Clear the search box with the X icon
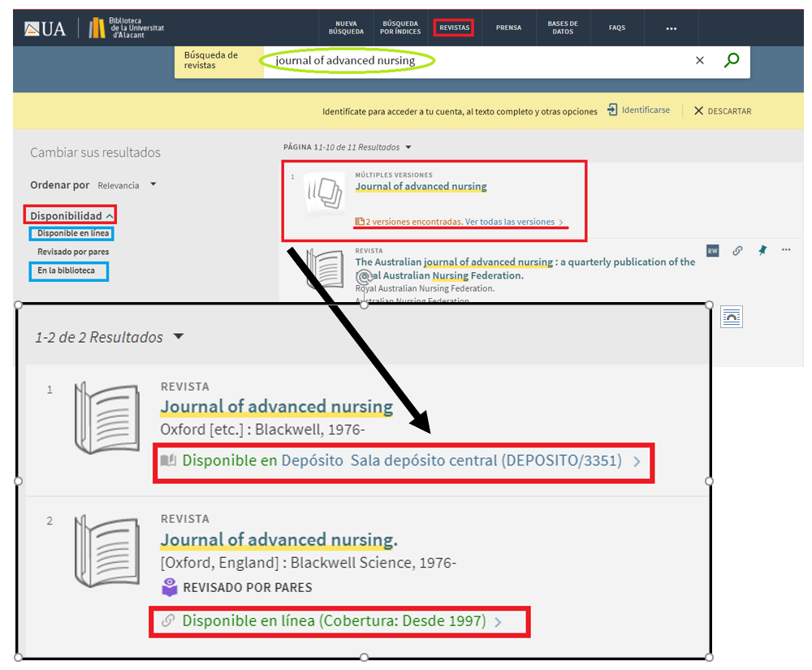This screenshot has height=670, width=812. click(x=700, y=61)
